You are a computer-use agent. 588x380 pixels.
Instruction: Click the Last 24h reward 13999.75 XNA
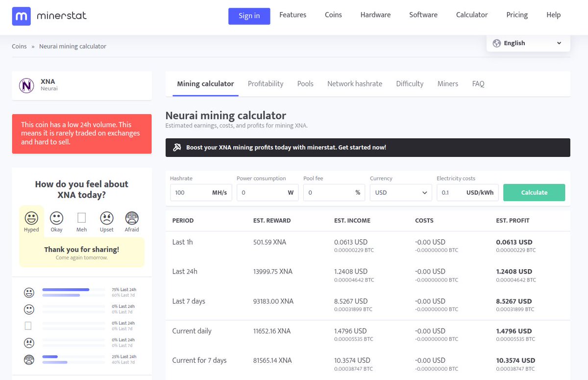point(273,272)
